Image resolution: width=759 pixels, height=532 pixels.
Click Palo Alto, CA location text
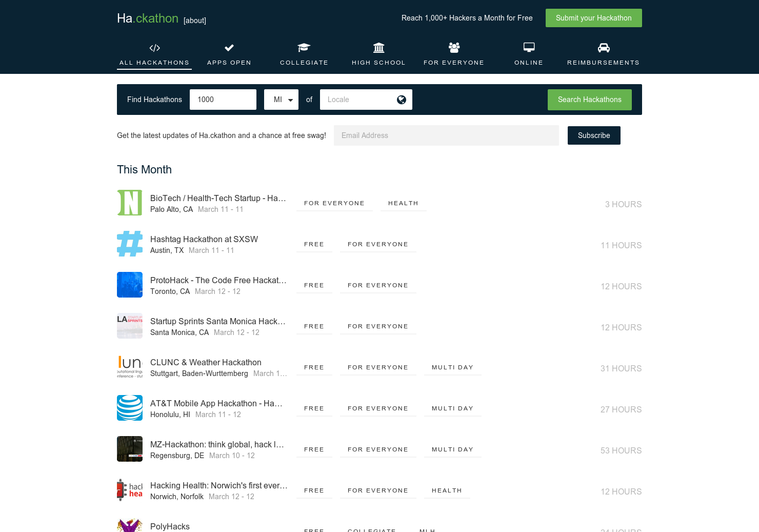pos(171,209)
